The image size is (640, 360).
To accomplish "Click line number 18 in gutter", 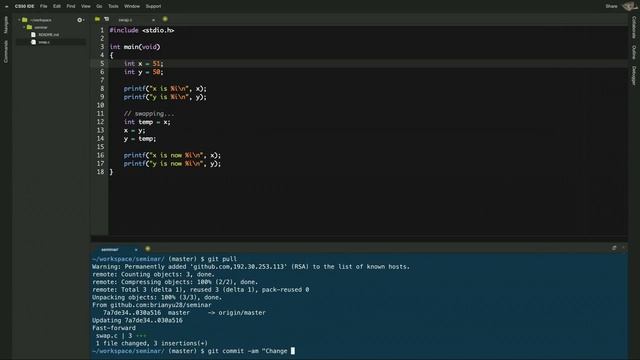I will (x=100, y=172).
